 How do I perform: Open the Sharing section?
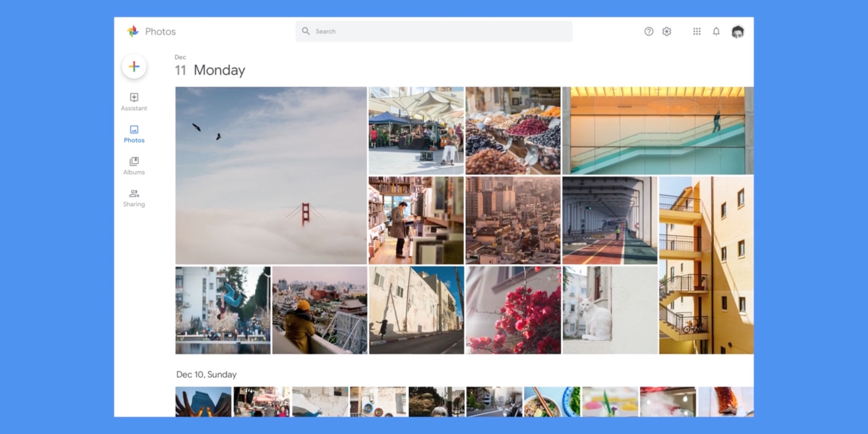134,198
